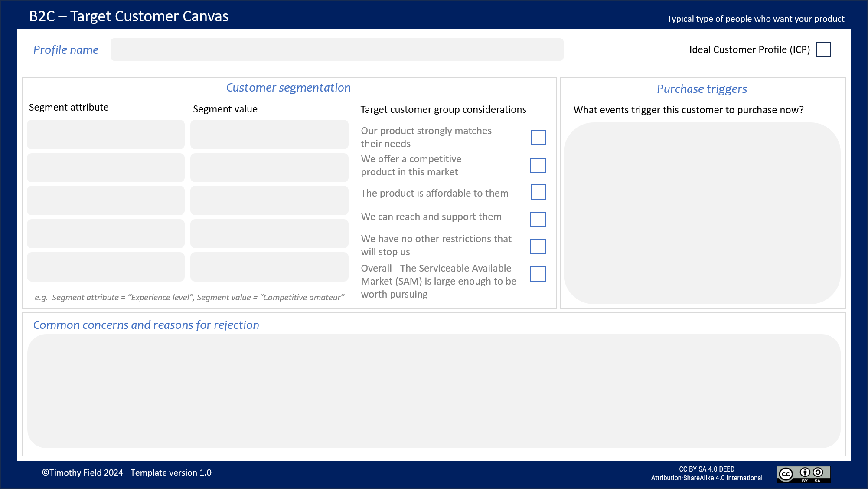
Task: Tick 'We offer a competitive product' checkbox
Action: tap(538, 165)
